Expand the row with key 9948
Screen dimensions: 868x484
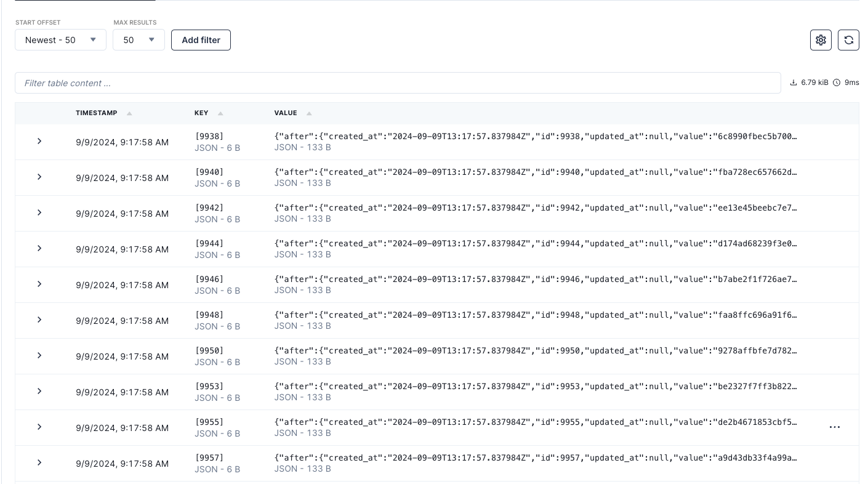[39, 320]
